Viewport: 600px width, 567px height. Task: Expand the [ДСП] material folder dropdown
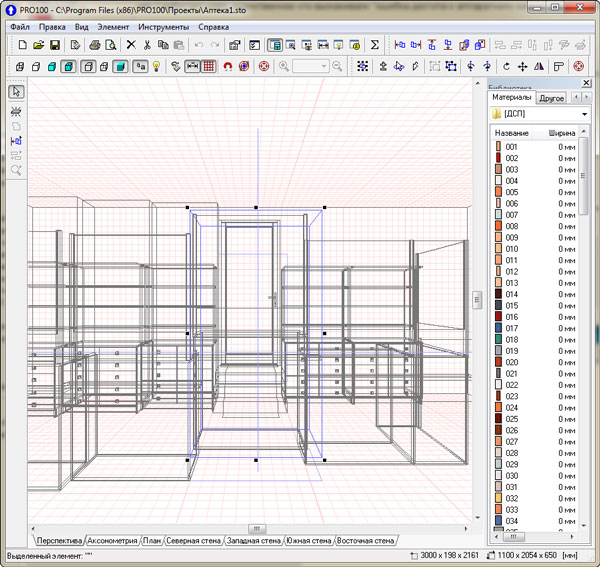[x=583, y=115]
